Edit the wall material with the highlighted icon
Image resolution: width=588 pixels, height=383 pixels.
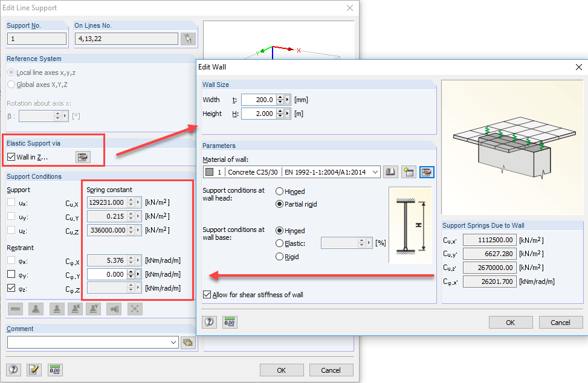427,172
